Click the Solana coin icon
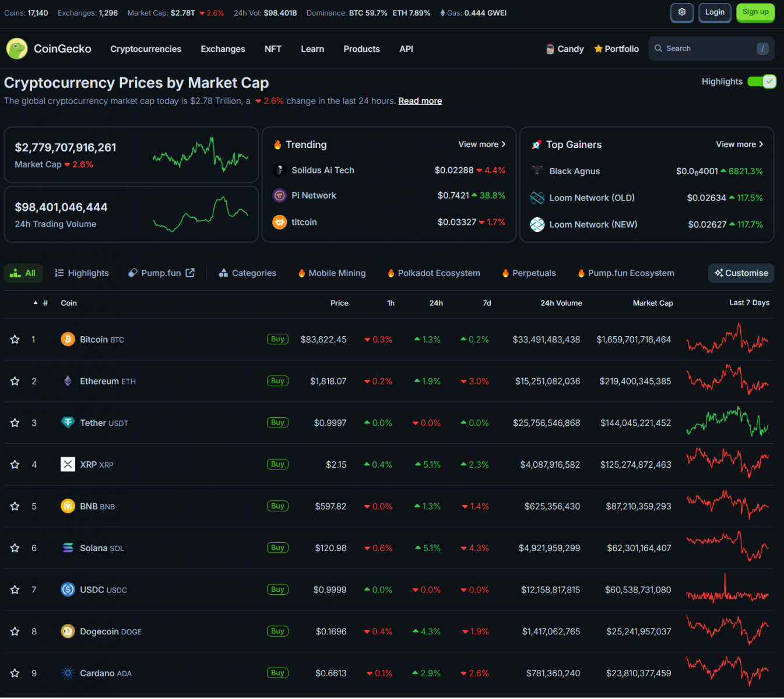 pyautogui.click(x=68, y=548)
